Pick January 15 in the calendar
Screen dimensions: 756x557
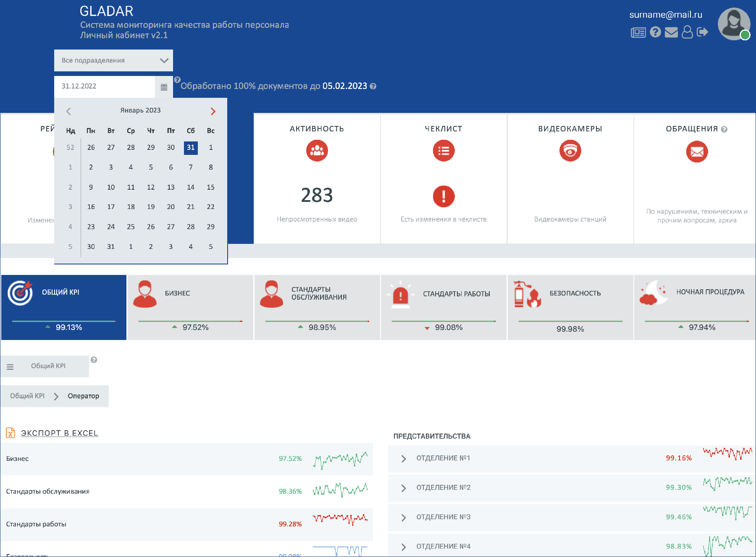pyautogui.click(x=210, y=187)
